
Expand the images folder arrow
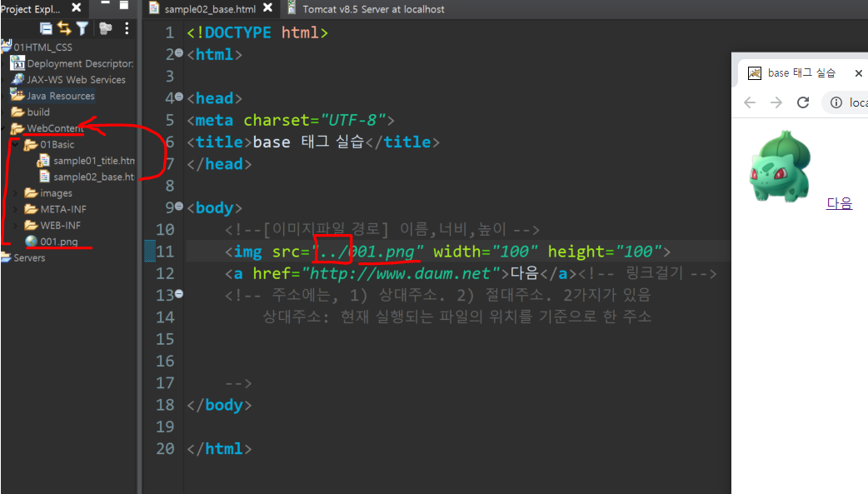tap(16, 193)
